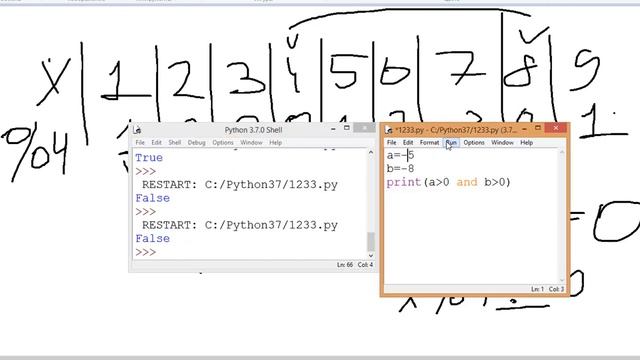
Task: Open Run menu in 1233.py editor
Action: [451, 142]
